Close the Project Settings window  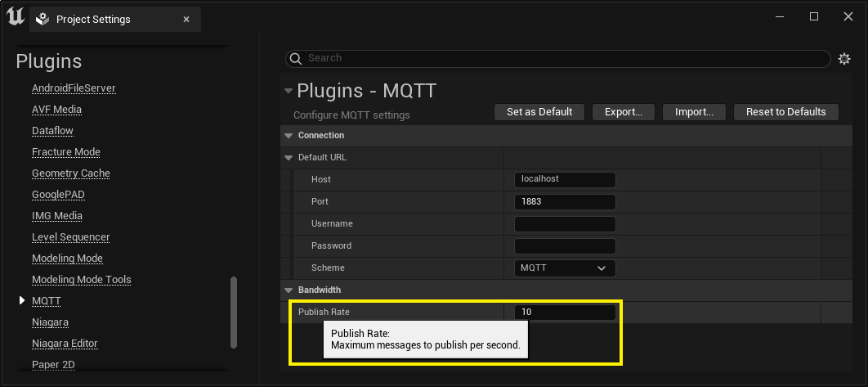[848, 16]
